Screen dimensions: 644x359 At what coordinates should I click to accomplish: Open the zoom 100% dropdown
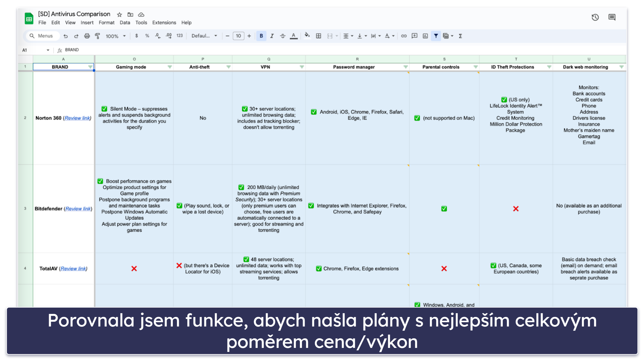(116, 36)
